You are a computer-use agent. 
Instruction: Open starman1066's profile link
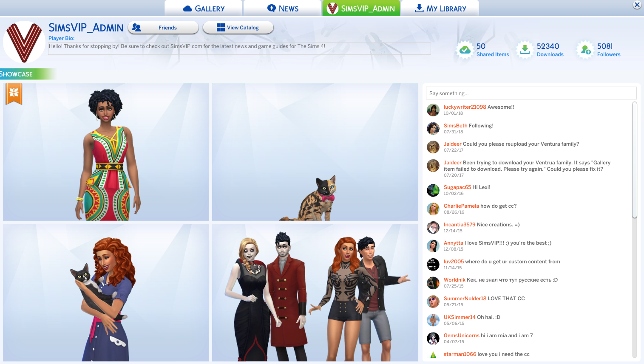[x=460, y=354]
